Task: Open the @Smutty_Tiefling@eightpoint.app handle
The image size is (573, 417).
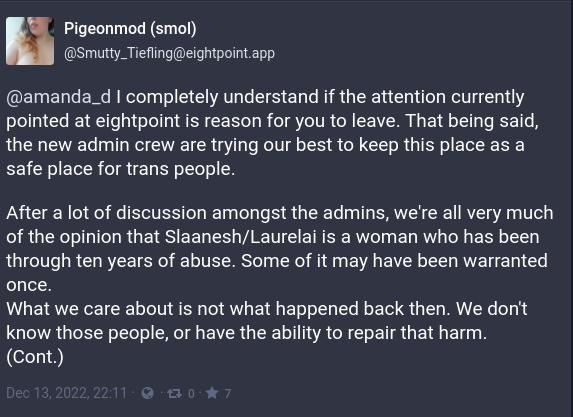Action: pyautogui.click(x=169, y=53)
